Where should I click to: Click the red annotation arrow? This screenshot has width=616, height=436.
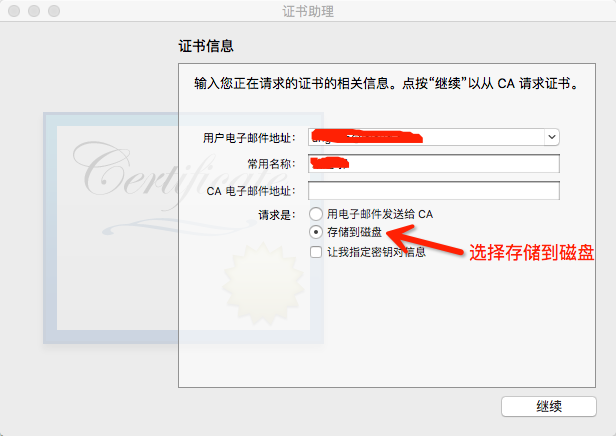(424, 240)
